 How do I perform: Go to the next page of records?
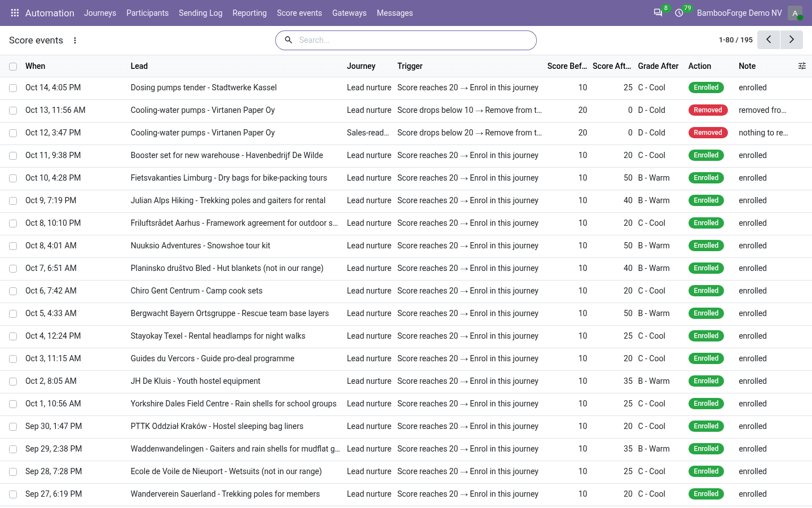click(792, 40)
